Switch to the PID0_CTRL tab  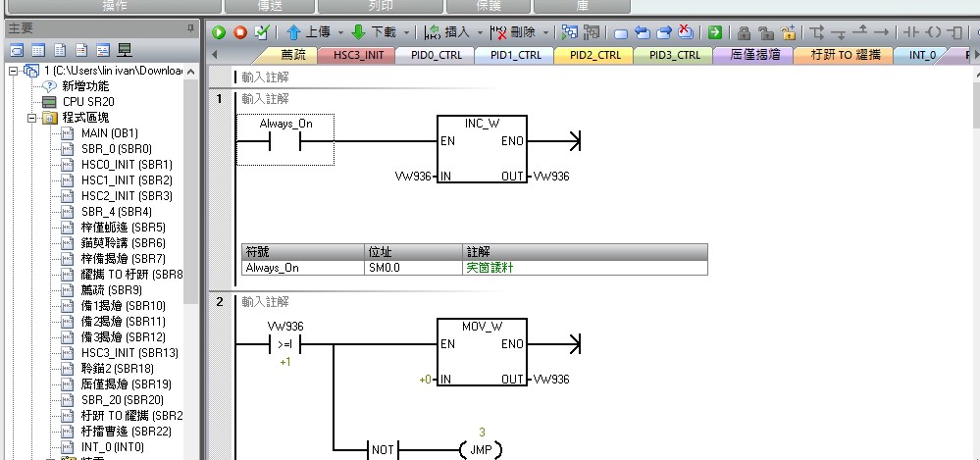point(436,55)
